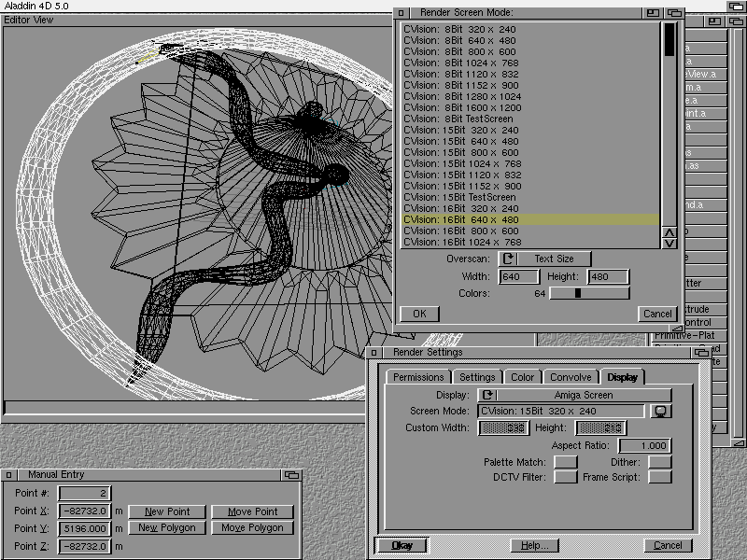The image size is (747, 560).
Task: Cycle the Display Amiga Screen selector
Action: click(584, 396)
